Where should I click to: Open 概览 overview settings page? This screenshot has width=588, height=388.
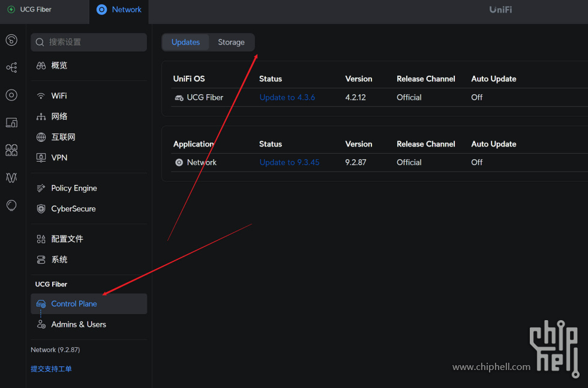tap(89, 65)
